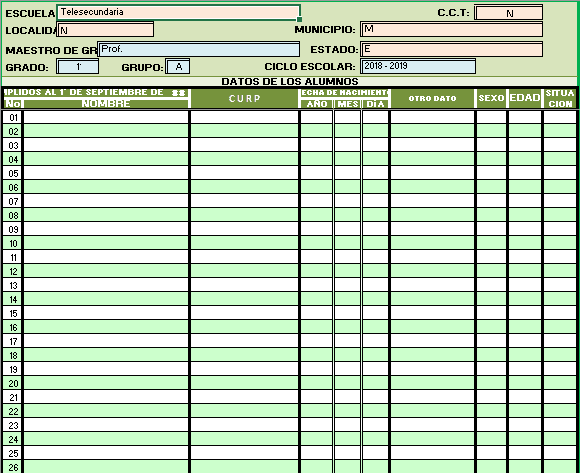The image size is (580, 473).
Task: Select the AÑO column header
Action: tap(317, 104)
